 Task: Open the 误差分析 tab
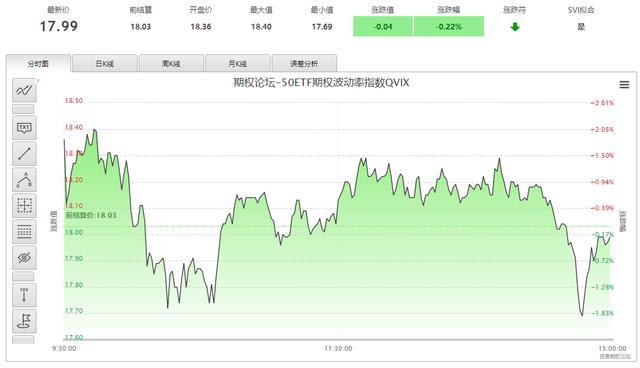pyautogui.click(x=304, y=63)
